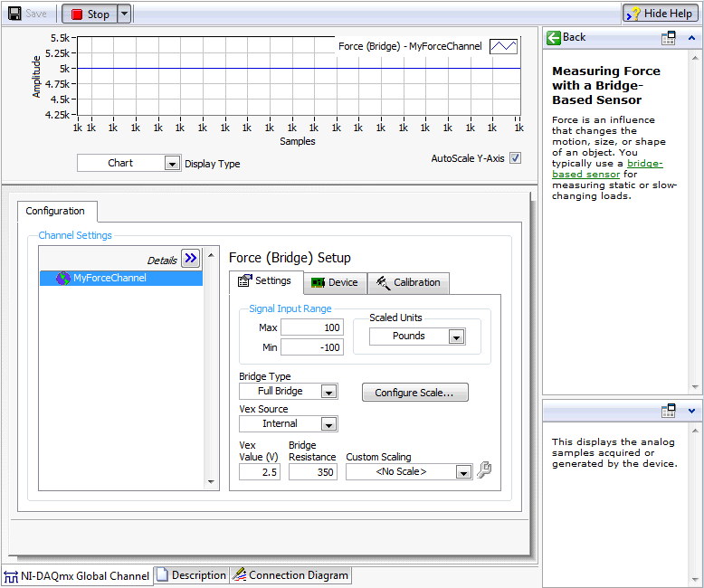Switch to the Device tab
Image resolution: width=704 pixels, height=588 pixels.
click(x=334, y=282)
